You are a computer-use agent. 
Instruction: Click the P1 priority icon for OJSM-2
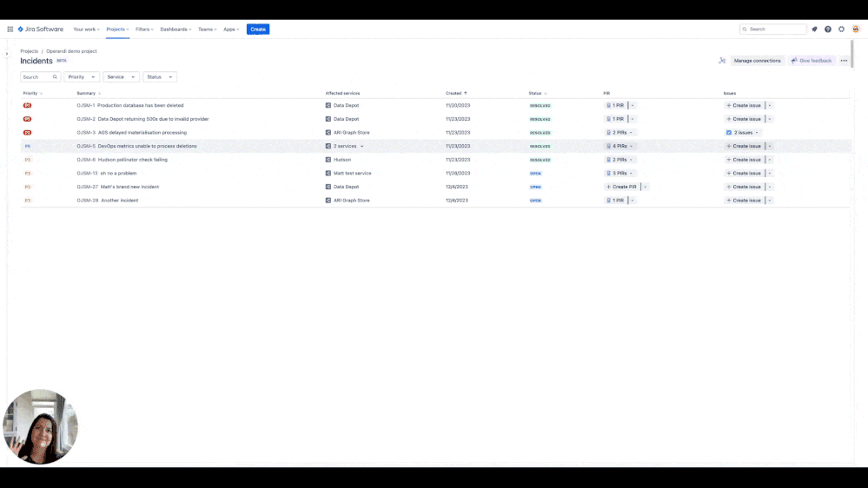(27, 119)
